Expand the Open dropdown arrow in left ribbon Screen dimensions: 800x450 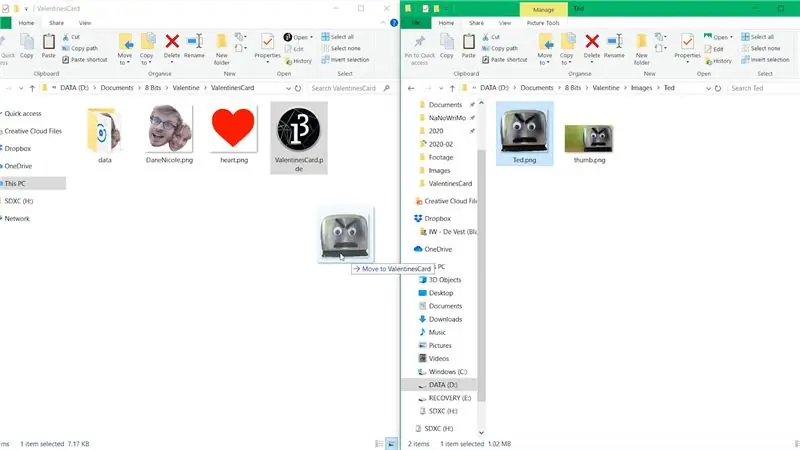[311, 37]
